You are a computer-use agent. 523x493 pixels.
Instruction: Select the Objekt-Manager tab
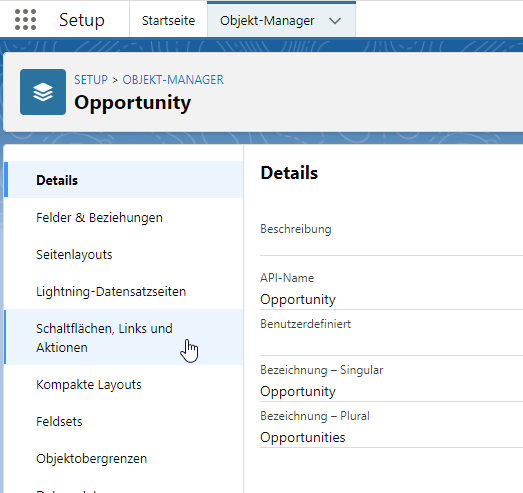coord(267,21)
